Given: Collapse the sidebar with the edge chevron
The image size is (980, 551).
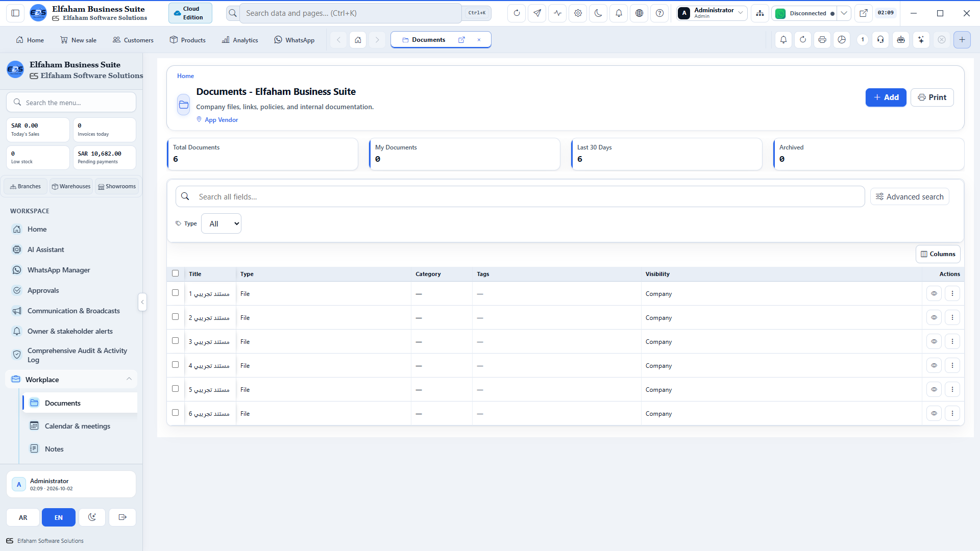Looking at the screenshot, I should (x=142, y=302).
